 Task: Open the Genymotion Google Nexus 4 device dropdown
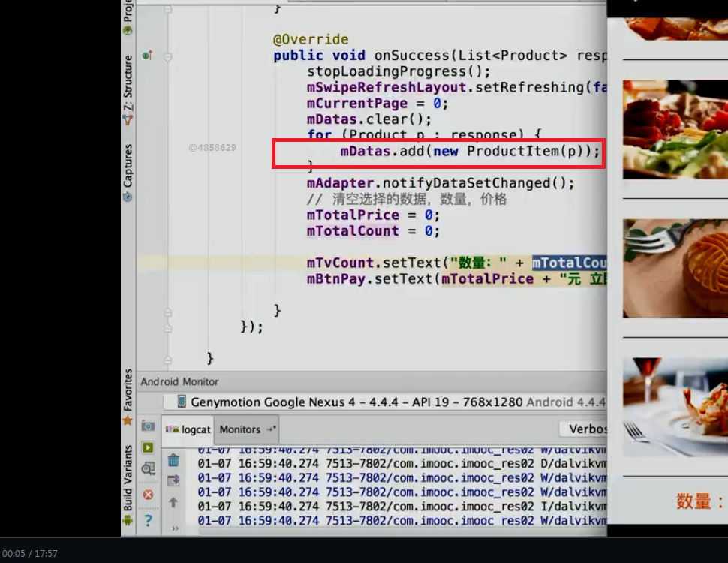(385, 402)
